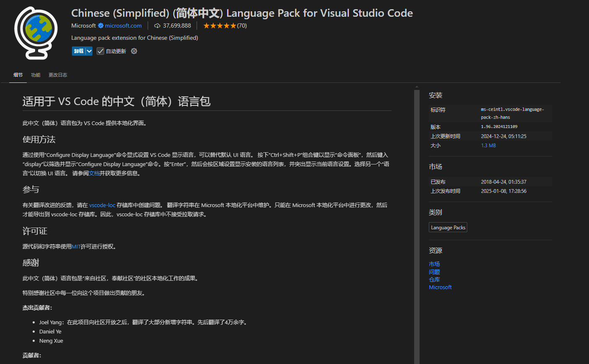Screen dimensions: 589x364
Task: Click the identifier ms-ceintl.vscode-language-pack-zh-hans
Action: 512,113
